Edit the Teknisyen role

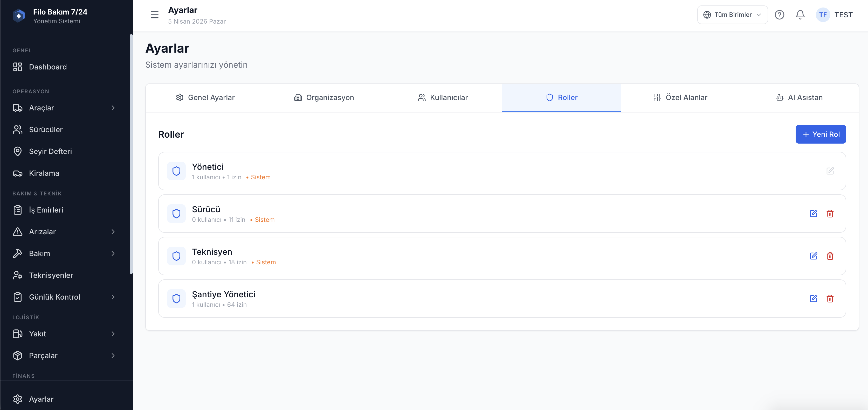coord(814,256)
